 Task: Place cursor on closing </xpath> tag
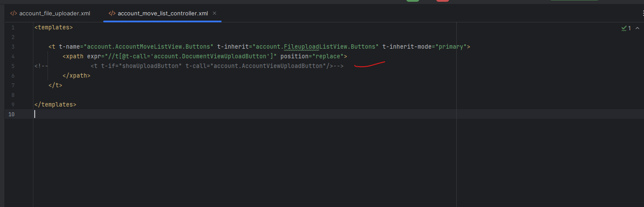tap(76, 76)
